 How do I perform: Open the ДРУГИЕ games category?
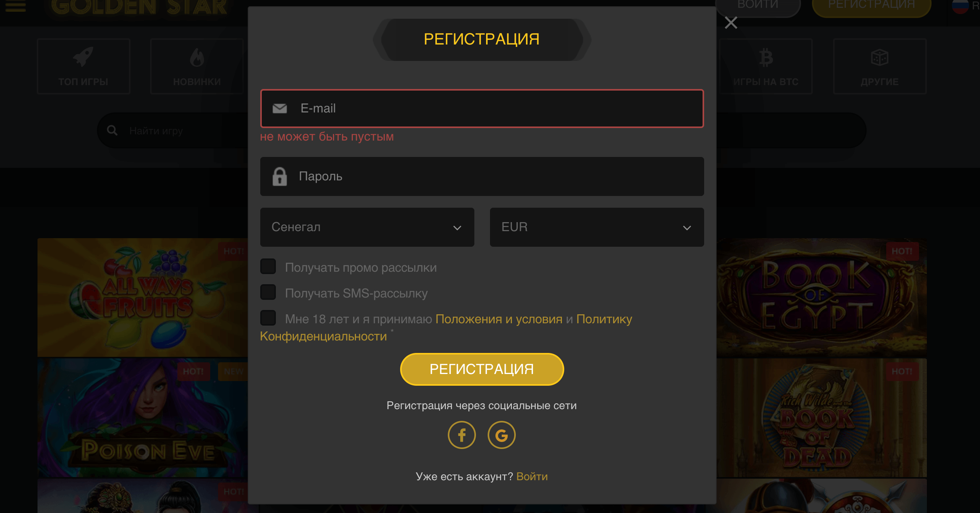click(880, 66)
